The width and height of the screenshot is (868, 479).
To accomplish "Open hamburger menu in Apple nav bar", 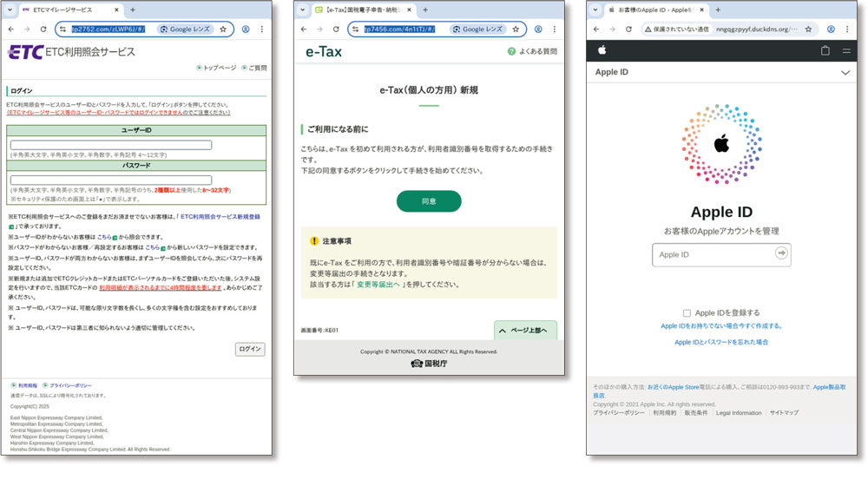I will [x=846, y=51].
